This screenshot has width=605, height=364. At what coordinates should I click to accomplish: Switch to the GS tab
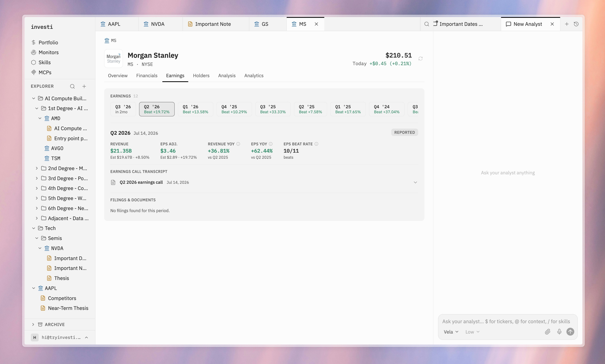pyautogui.click(x=268, y=24)
